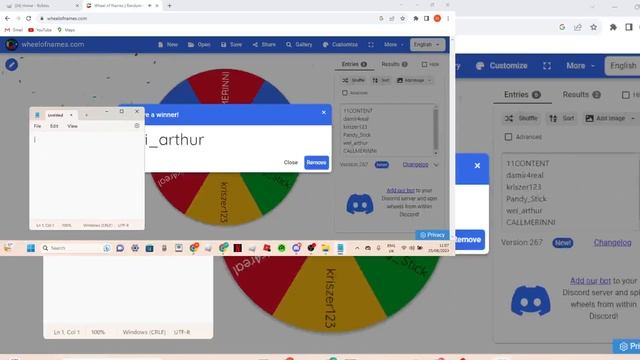Select the Untitled tab in Notepad
Screen dimensions: 640x360
56,115
